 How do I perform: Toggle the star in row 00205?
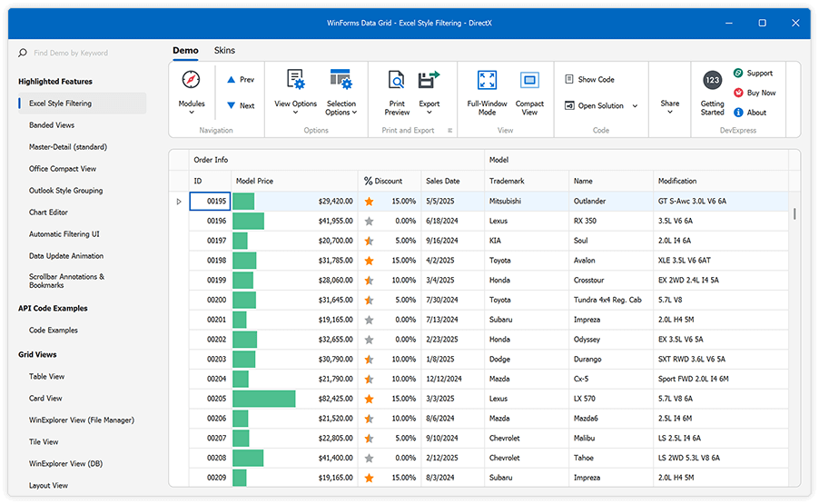tap(369, 399)
